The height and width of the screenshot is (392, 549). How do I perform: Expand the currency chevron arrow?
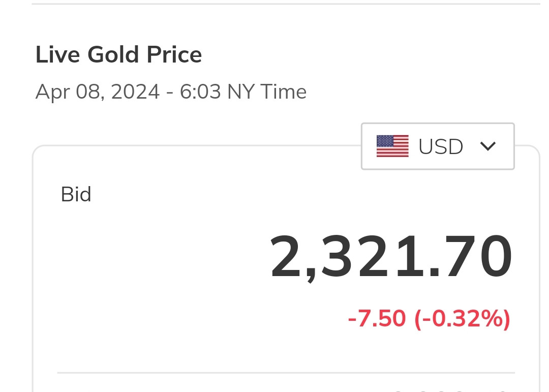click(x=487, y=146)
